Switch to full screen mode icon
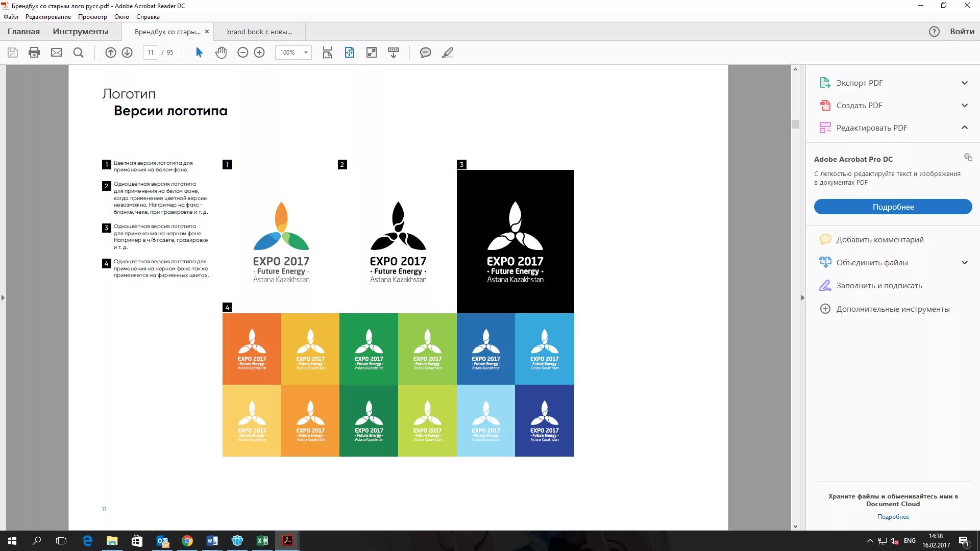This screenshot has height=551, width=980. [372, 53]
